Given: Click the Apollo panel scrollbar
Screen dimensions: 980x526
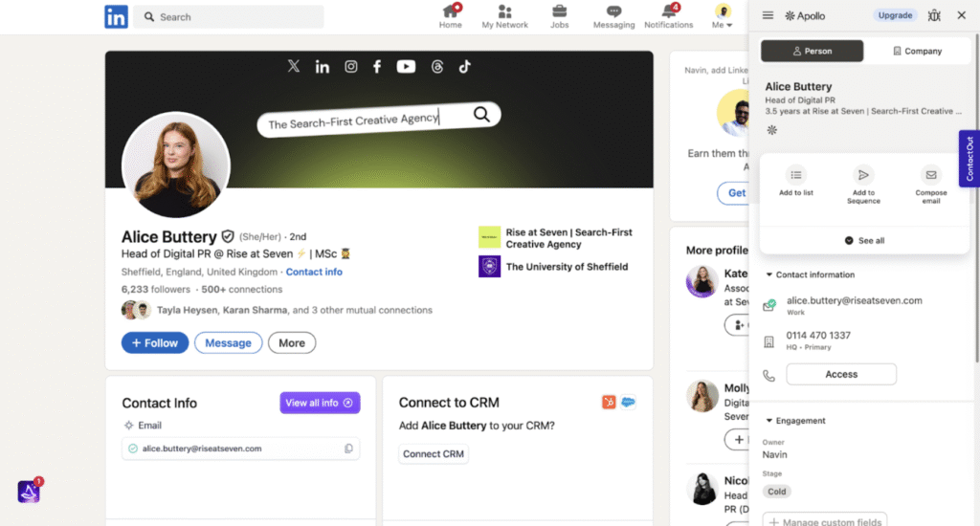Looking at the screenshot, I should point(977,198).
